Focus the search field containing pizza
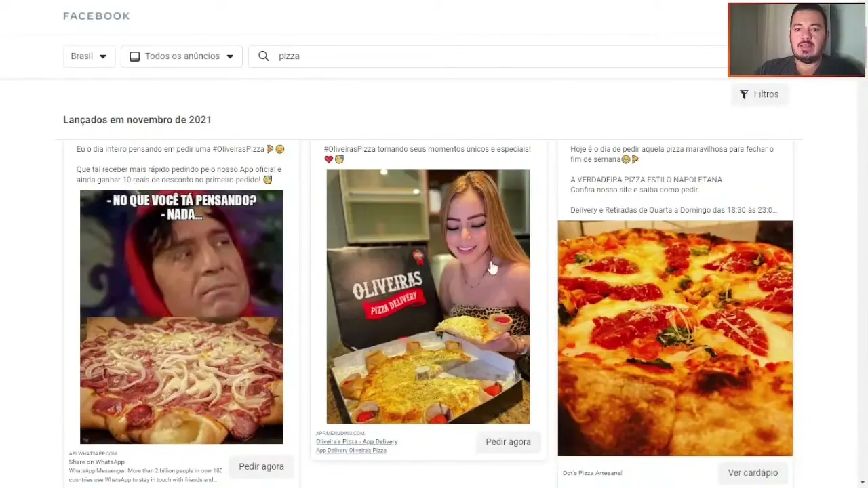This screenshot has height=488, width=868. pyautogui.click(x=488, y=56)
